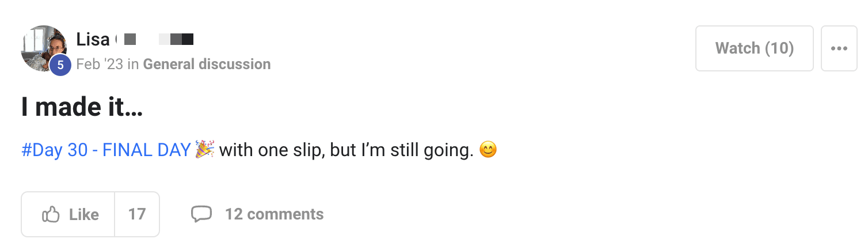Click the word "in" before General discussion
868x250 pixels.
coord(133,64)
